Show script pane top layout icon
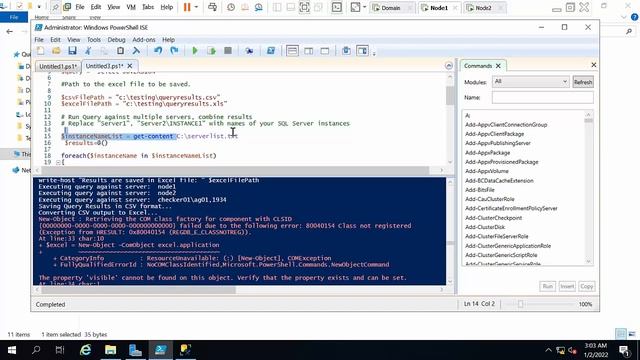This screenshot has width=640, height=360. (292, 51)
